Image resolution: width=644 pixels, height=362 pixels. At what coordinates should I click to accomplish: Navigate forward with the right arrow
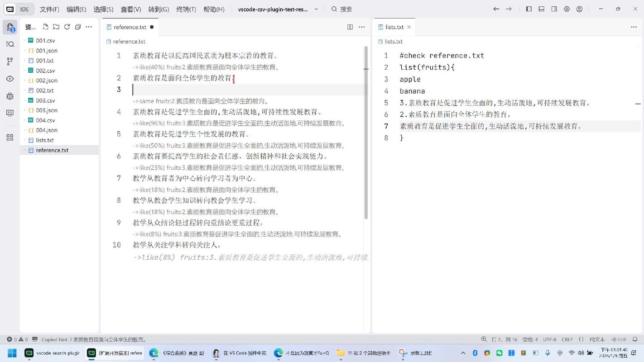(509, 9)
